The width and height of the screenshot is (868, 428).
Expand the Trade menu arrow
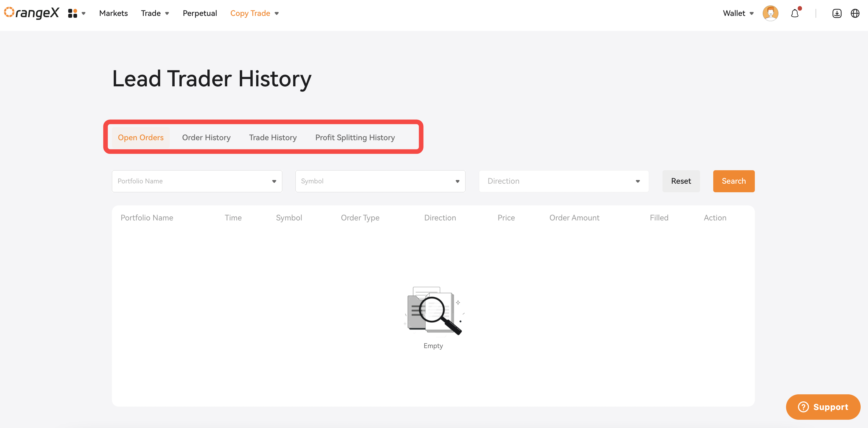[167, 13]
